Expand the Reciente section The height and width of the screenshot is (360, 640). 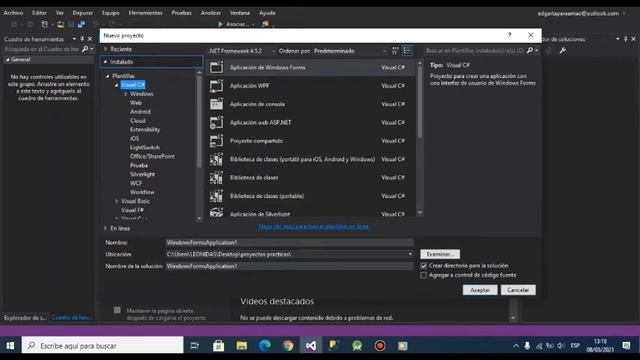105,49
